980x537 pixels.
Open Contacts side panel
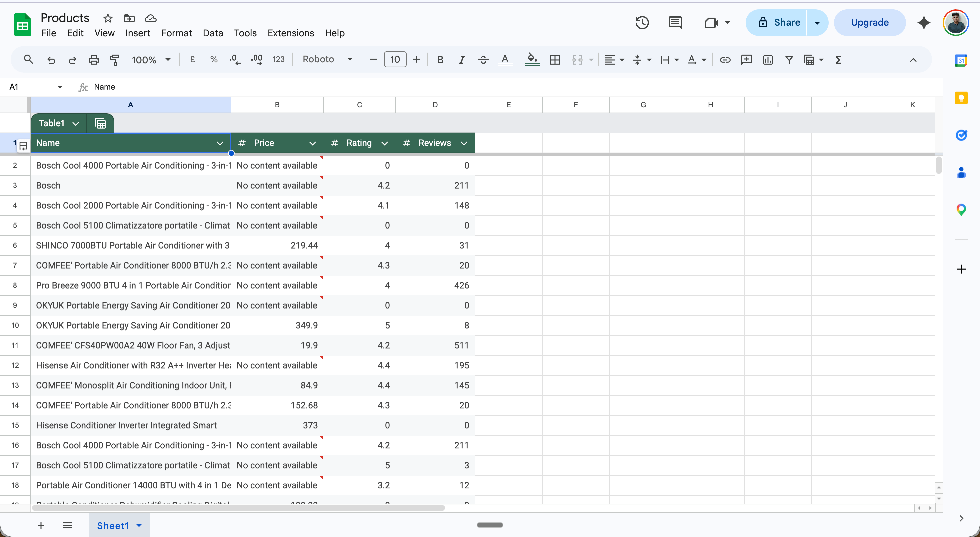[x=961, y=172]
